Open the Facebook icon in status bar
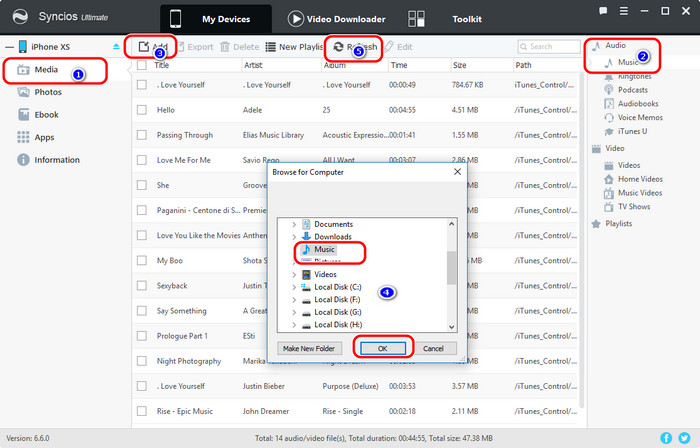The image size is (700, 448). (x=666, y=438)
